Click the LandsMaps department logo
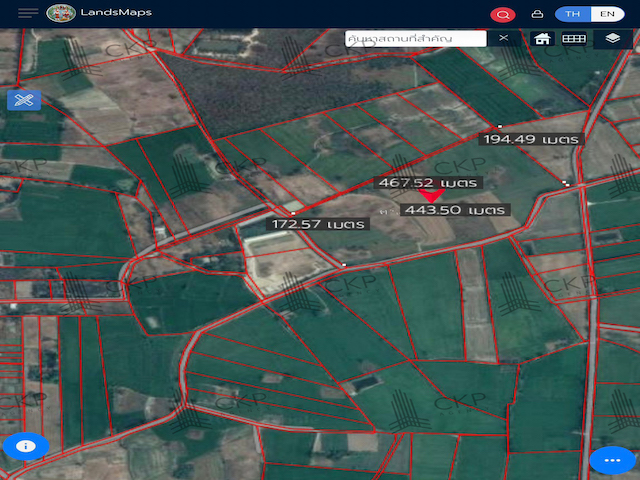This screenshot has height=480, width=640. coord(60,14)
